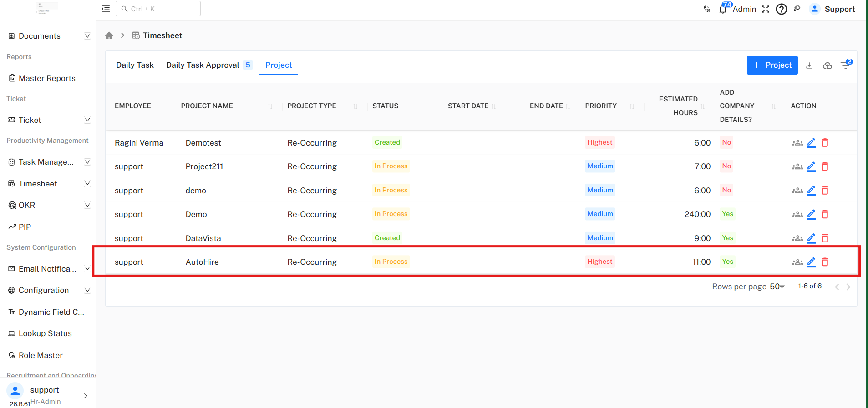868x408 pixels.
Task: Open the rows per page dropdown
Action: click(777, 287)
